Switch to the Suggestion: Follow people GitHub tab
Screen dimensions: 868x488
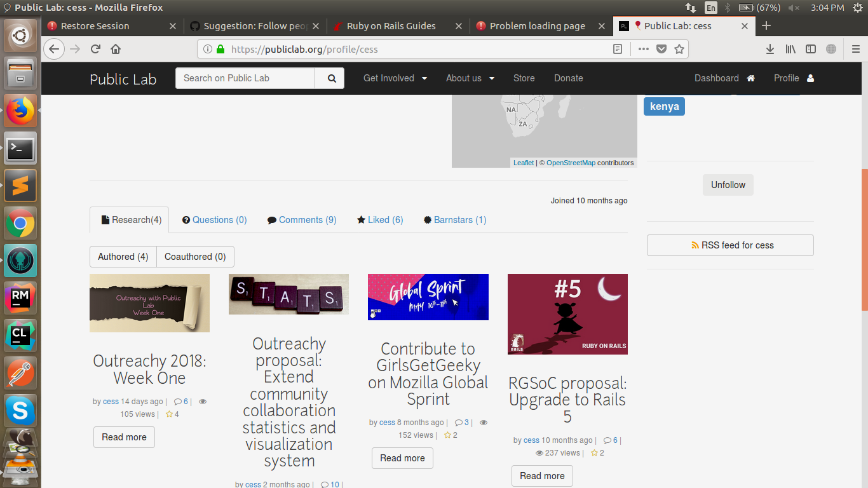255,26
